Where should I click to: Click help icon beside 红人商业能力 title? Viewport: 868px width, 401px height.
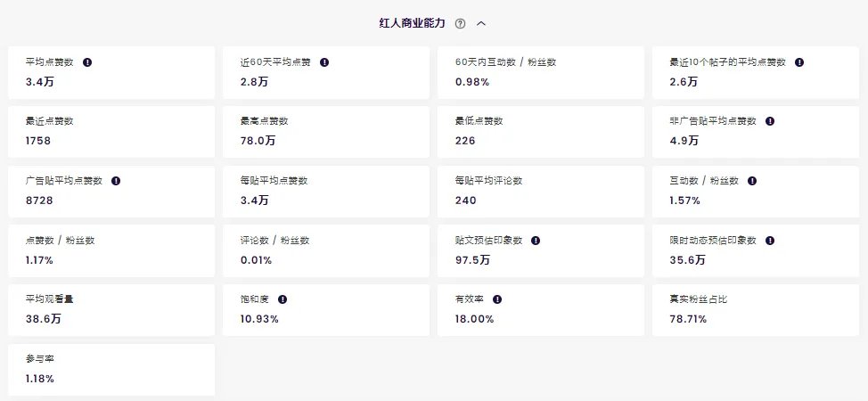tap(460, 23)
